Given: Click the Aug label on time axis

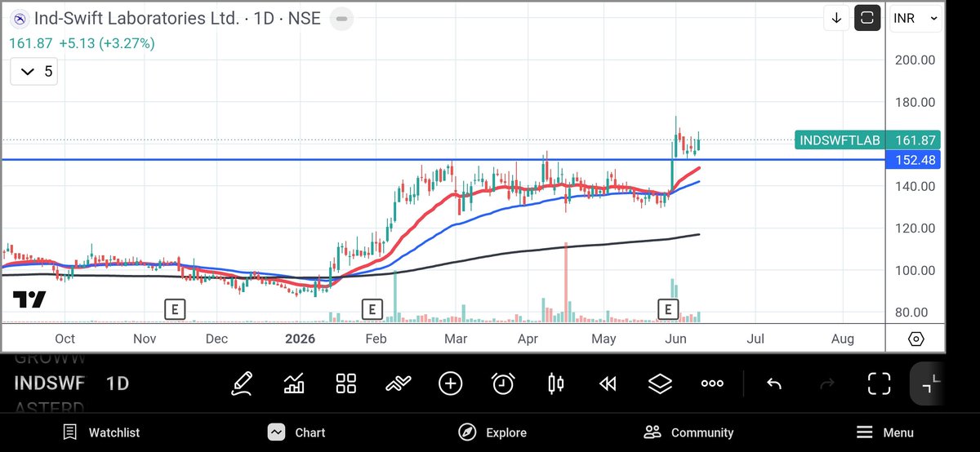Looking at the screenshot, I should 842,339.
